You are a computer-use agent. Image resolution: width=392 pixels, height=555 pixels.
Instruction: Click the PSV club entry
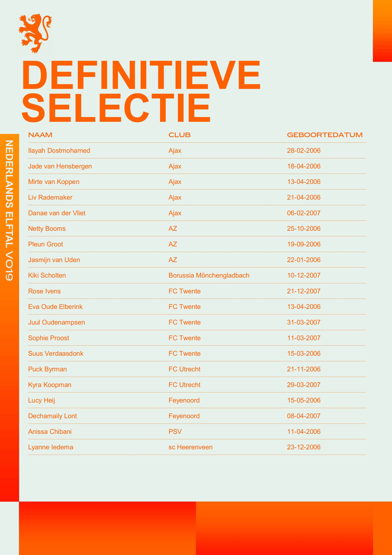tap(175, 431)
